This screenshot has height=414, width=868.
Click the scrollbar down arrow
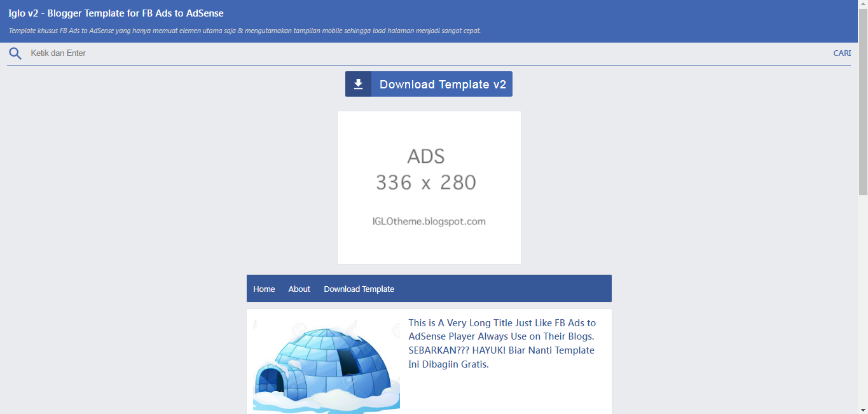coord(863,409)
